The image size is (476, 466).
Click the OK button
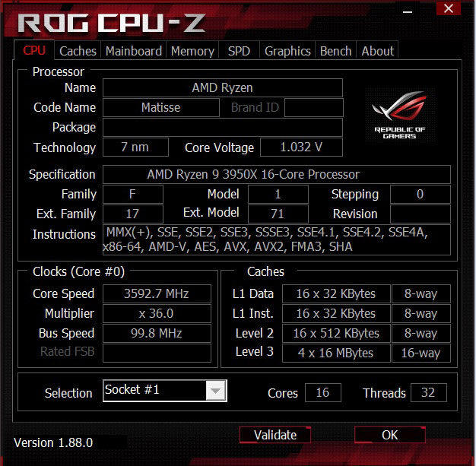pyautogui.click(x=390, y=435)
